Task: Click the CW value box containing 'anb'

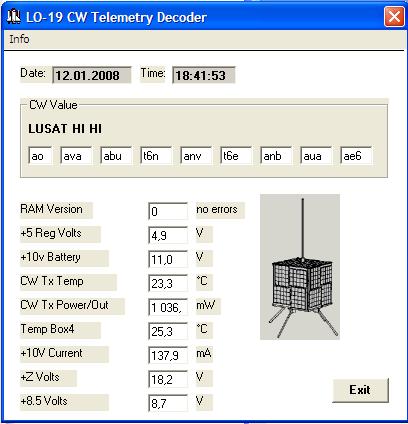Action: [x=276, y=156]
